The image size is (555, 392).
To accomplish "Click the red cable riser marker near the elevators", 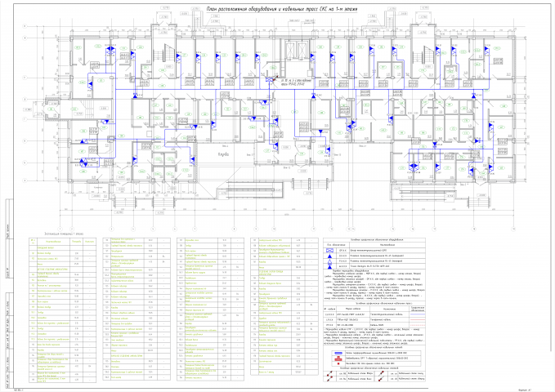I will click(x=275, y=76).
